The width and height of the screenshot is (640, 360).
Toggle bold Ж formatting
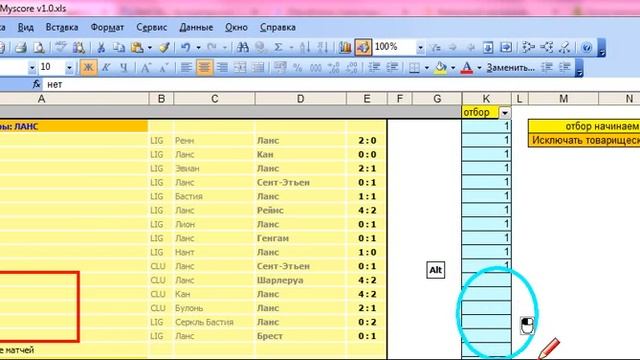(88, 67)
